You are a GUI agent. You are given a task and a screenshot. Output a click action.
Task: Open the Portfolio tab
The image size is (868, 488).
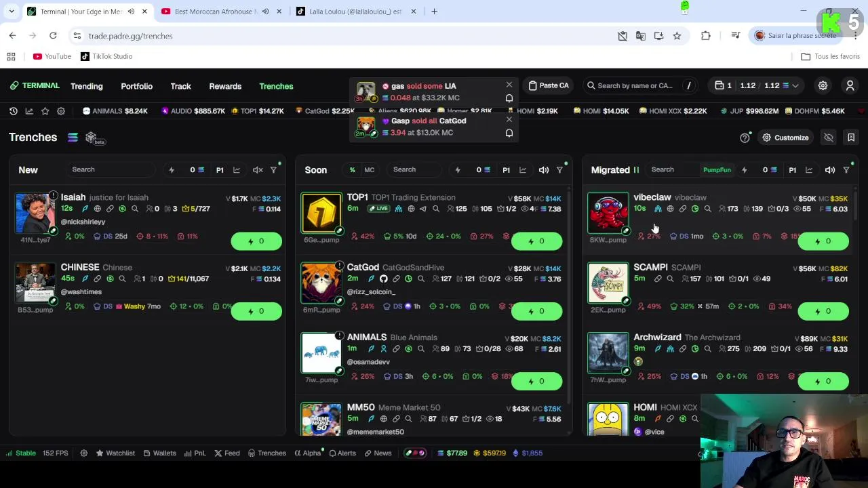point(136,86)
